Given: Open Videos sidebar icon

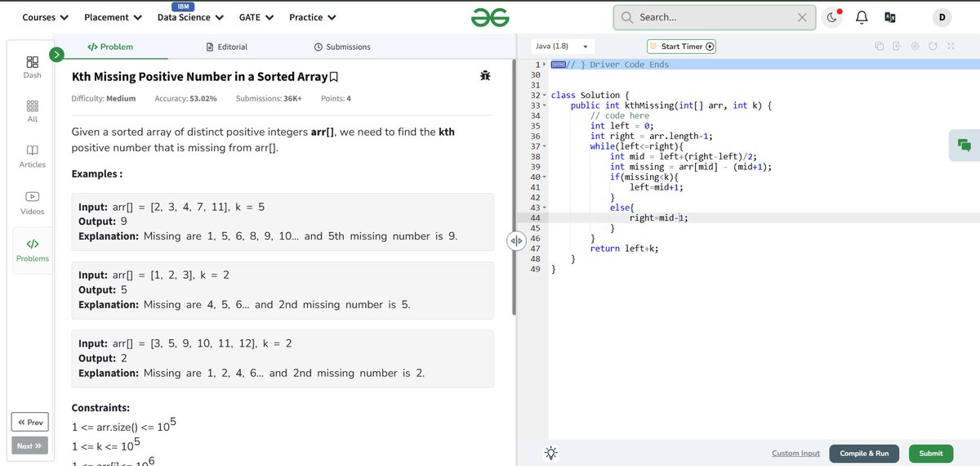Looking at the screenshot, I should 32,203.
